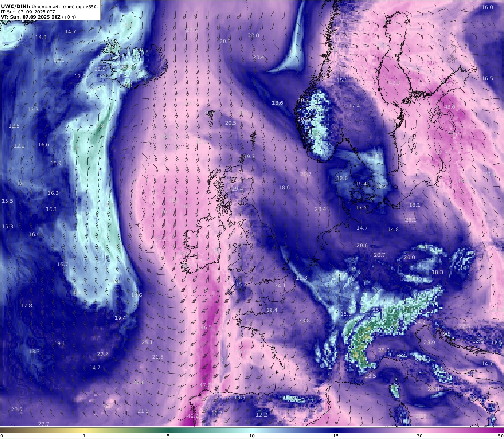This screenshot has width=504, height=439.
Task: Click the 'IT: Sun. 07. 09. 2025 00Z' line
Action: point(28,12)
